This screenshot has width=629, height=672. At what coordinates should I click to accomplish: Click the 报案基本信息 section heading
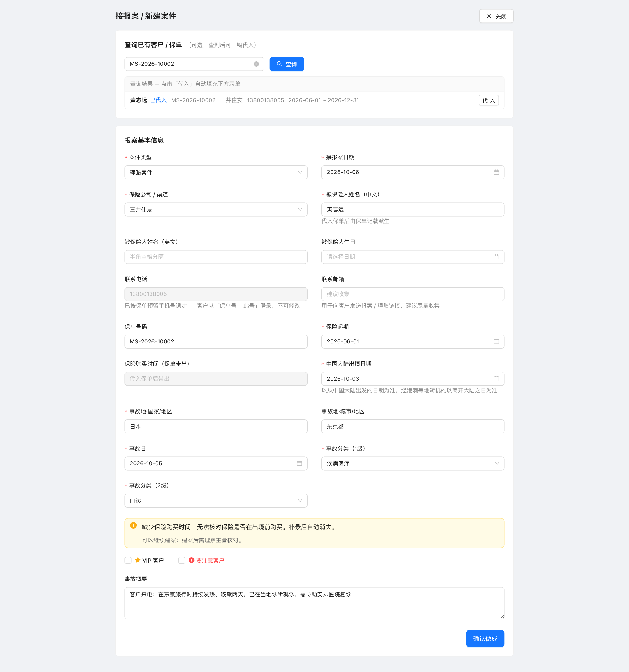[144, 140]
